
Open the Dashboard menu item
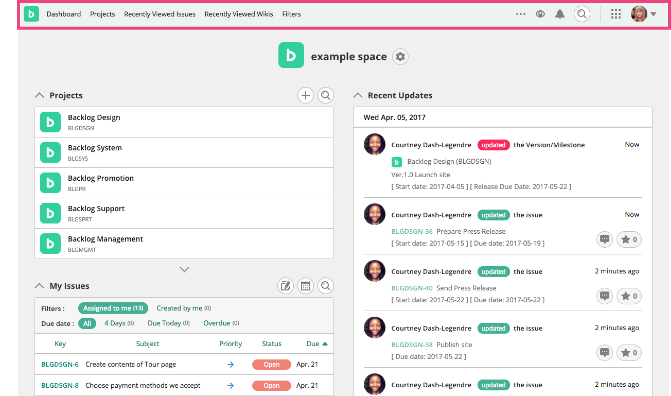click(64, 14)
